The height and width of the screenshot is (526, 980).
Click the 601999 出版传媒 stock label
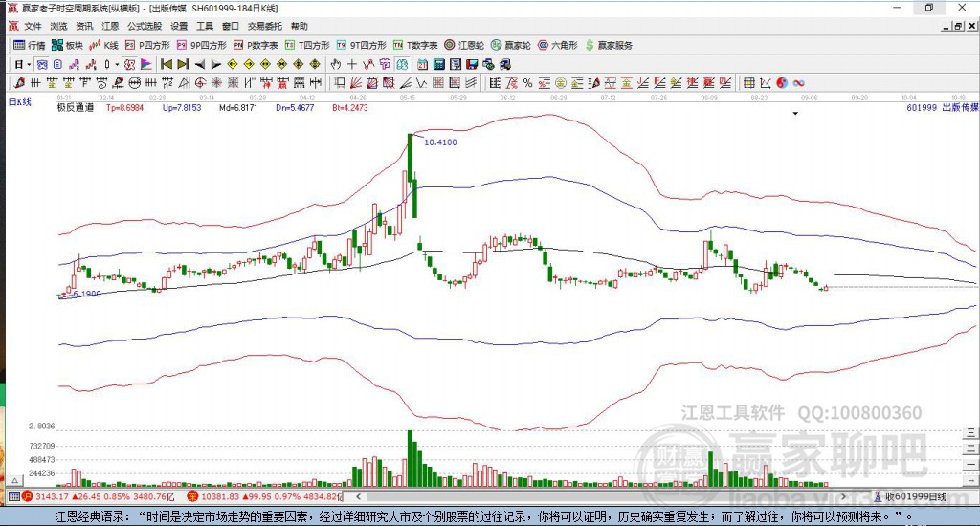click(x=943, y=107)
